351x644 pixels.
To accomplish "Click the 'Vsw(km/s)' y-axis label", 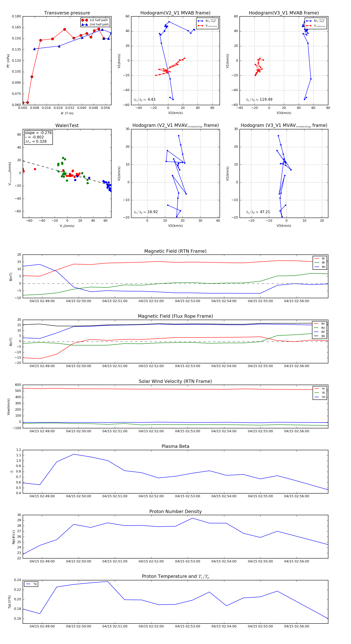I will point(9,407).
